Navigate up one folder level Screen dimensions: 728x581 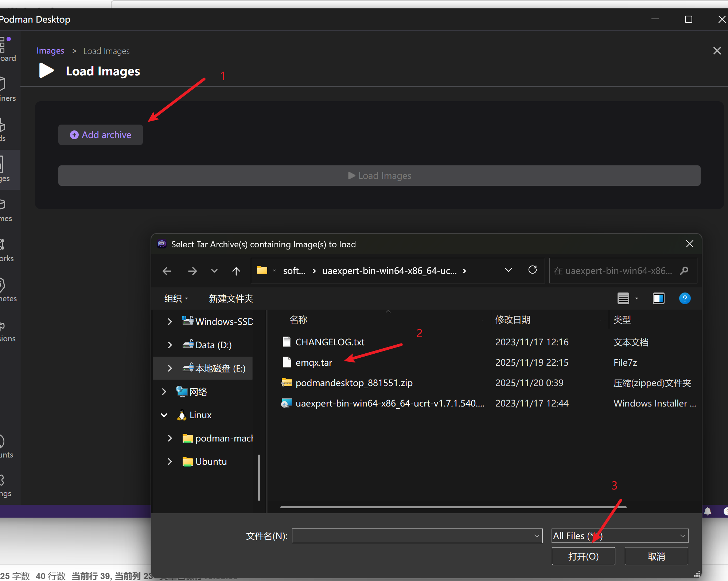[236, 271]
